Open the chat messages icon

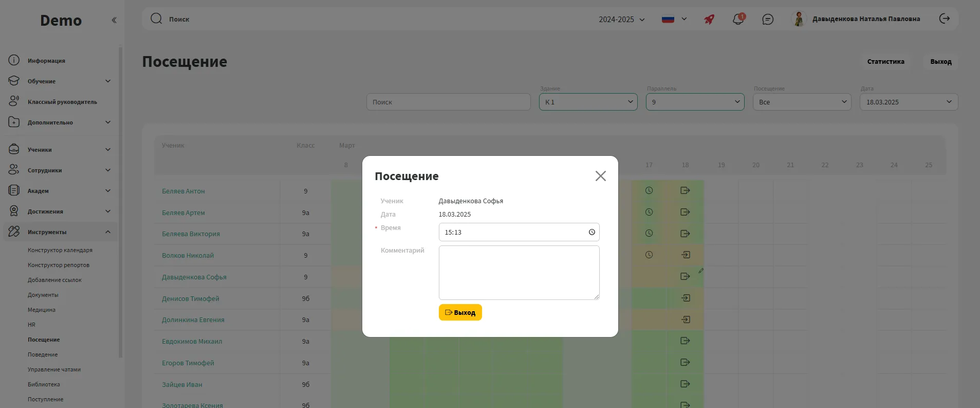pos(768,20)
